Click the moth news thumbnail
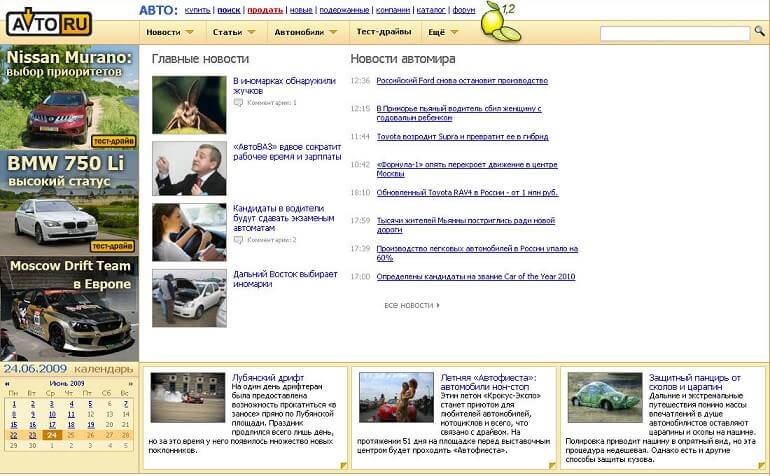The image size is (770, 476). 189,105
